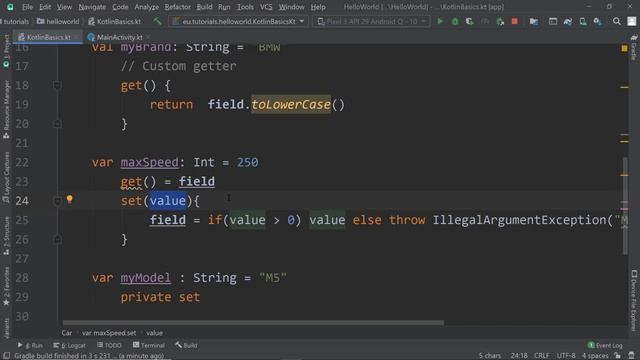This screenshot has width=640, height=360.
Task: Open the Navigate menu
Action: tap(92, 7)
